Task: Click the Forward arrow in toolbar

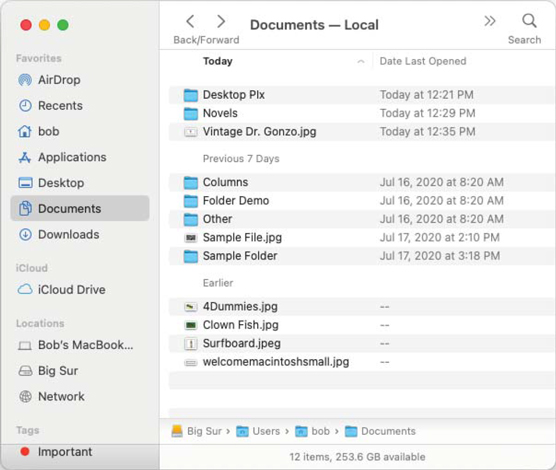Action: coord(221,22)
